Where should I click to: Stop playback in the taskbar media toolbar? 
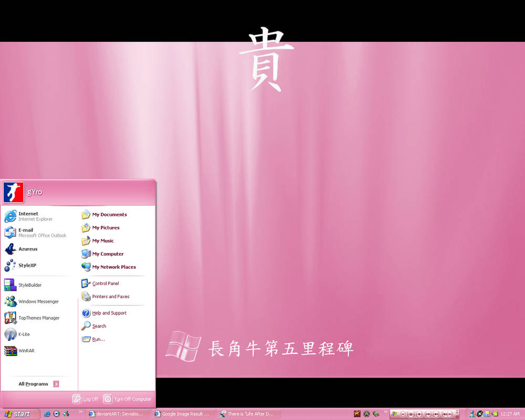pyautogui.click(x=419, y=414)
